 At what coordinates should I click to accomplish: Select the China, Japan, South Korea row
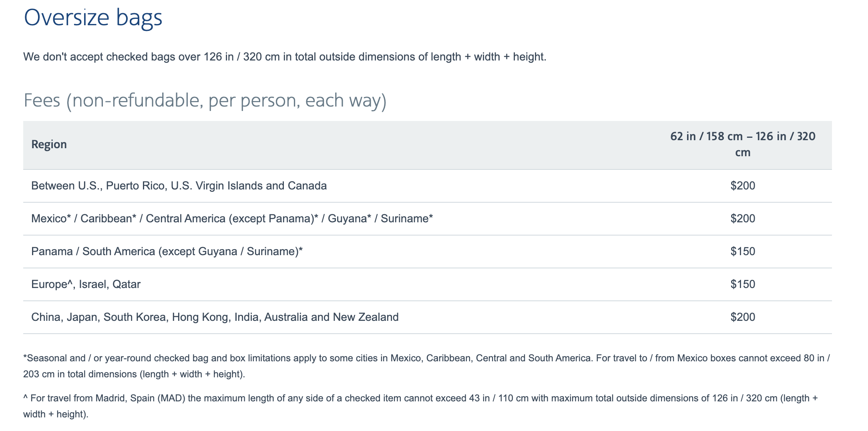click(x=428, y=317)
